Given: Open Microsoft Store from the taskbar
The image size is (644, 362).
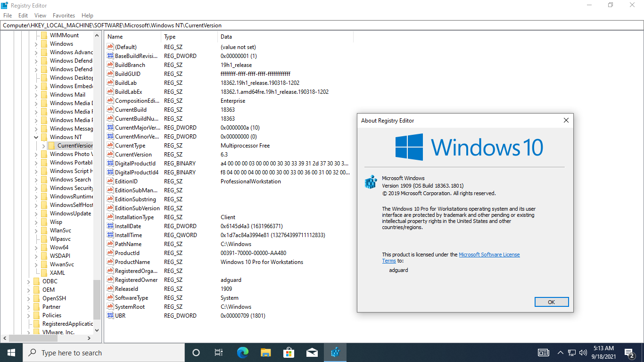Looking at the screenshot, I should coord(289,353).
